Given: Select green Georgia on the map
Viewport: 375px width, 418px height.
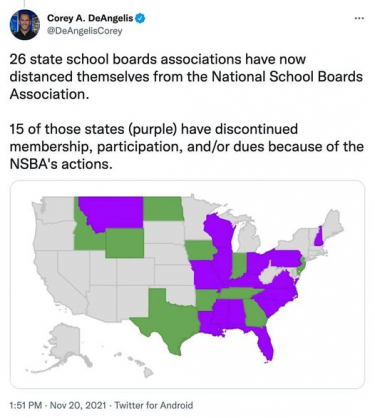Looking at the screenshot, I should [x=256, y=313].
